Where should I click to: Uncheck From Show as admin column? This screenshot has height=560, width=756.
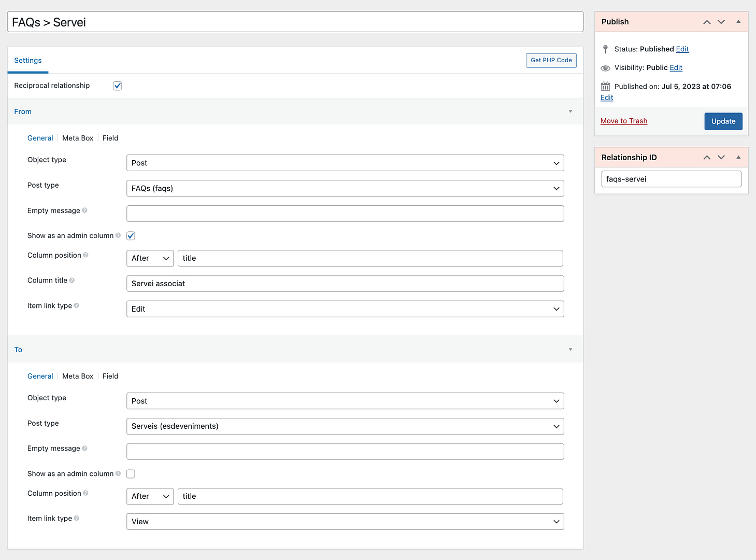click(131, 236)
